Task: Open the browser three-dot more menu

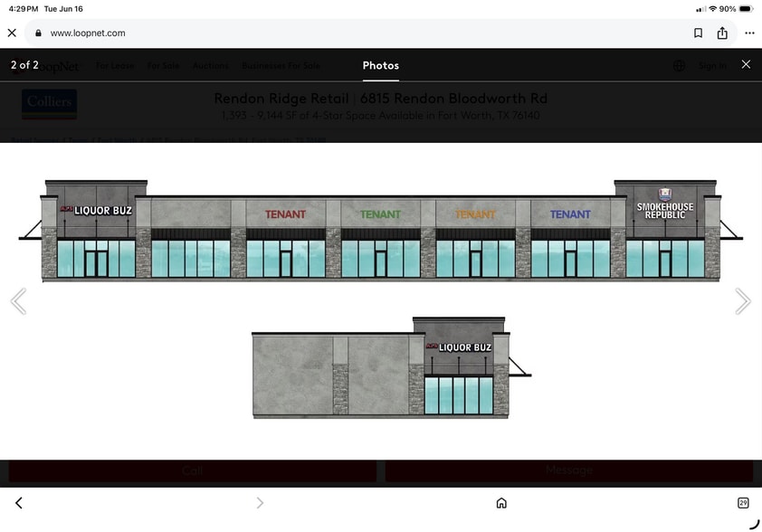Action: pos(749,33)
